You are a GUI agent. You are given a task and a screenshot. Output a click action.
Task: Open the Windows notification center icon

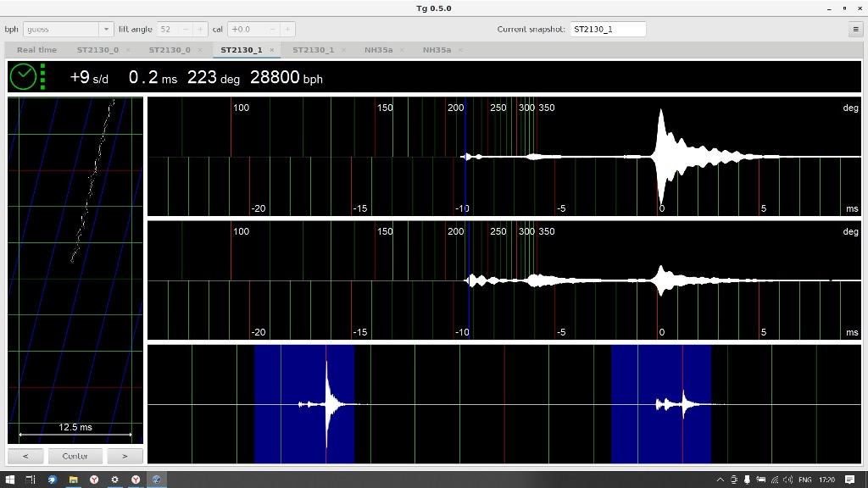[850, 480]
